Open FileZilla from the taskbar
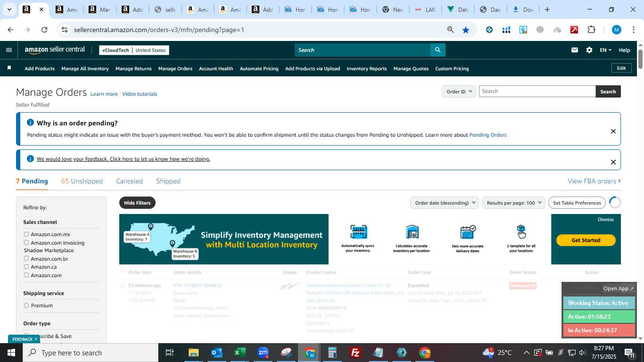The image size is (644, 362). 355,353
